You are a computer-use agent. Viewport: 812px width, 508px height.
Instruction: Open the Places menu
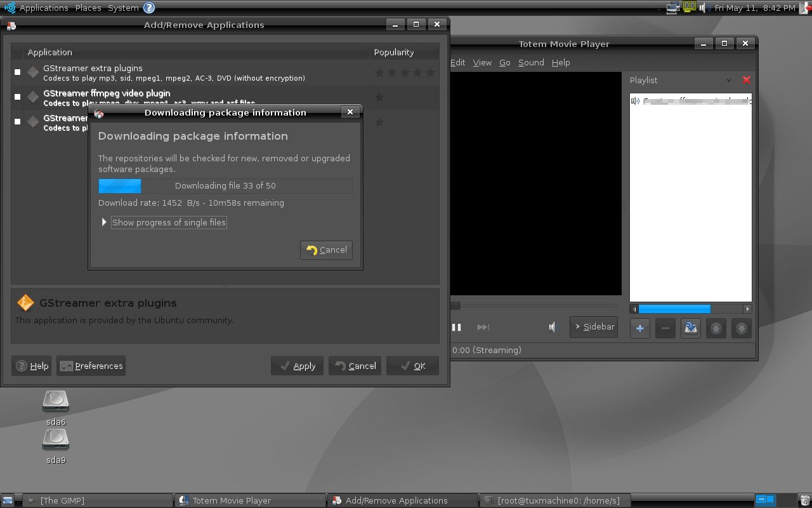(88, 8)
